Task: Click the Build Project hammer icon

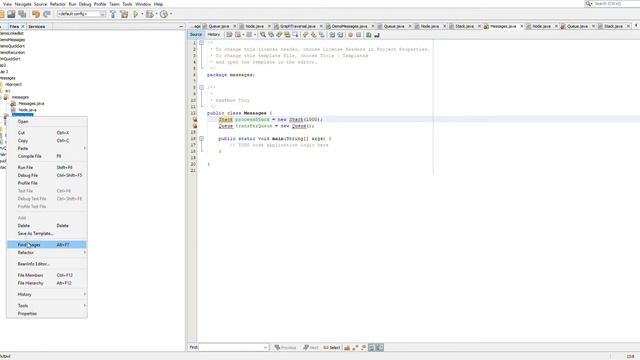Action: point(113,14)
